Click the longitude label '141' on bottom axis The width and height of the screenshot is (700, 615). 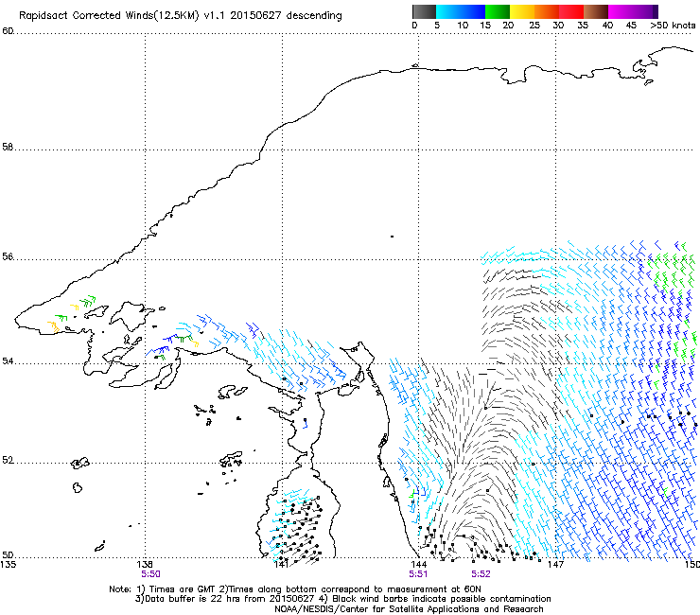[282, 564]
